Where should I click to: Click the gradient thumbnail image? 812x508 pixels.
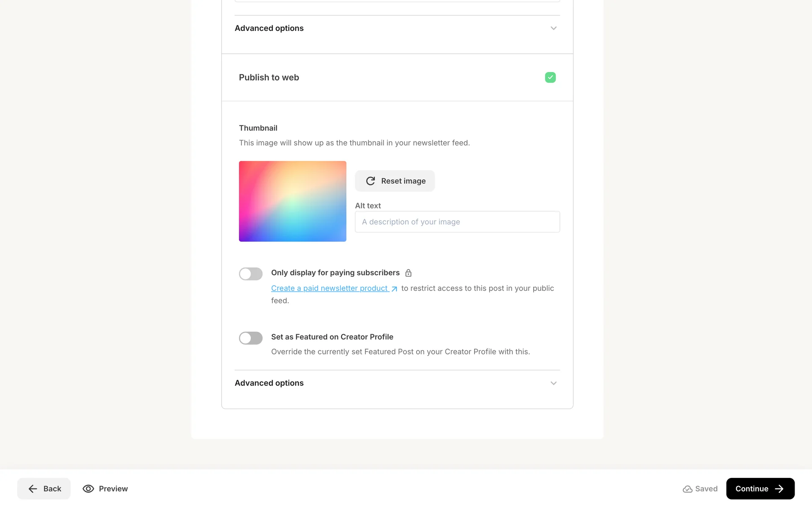(292, 201)
